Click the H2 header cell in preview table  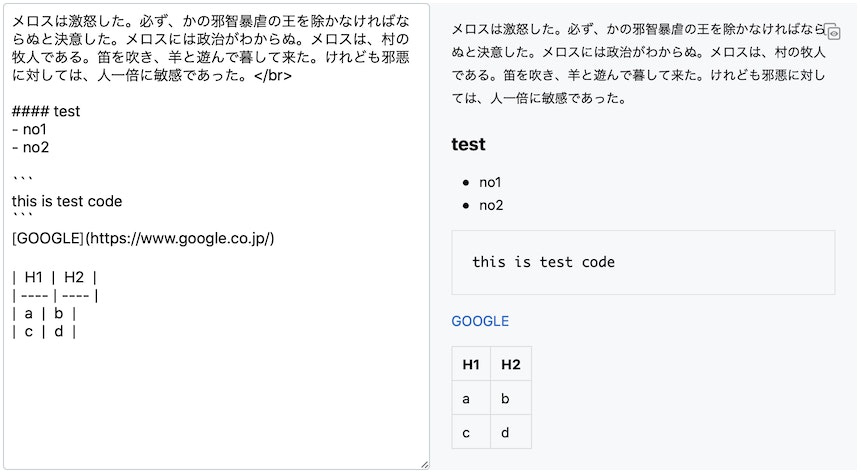[x=511, y=364]
